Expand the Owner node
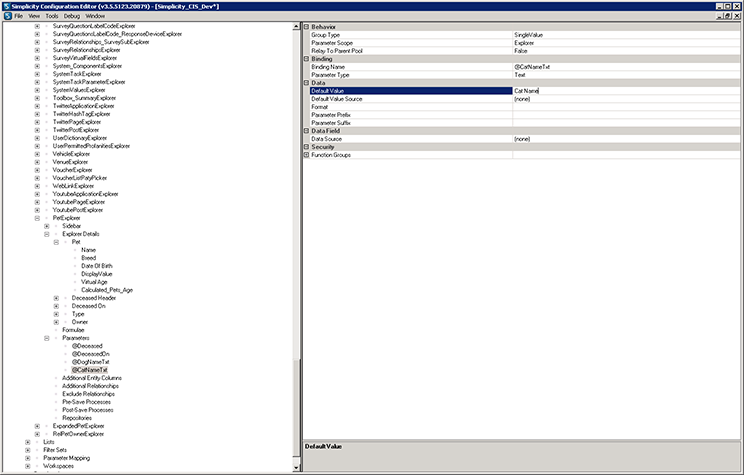The width and height of the screenshot is (744, 475). coord(56,322)
